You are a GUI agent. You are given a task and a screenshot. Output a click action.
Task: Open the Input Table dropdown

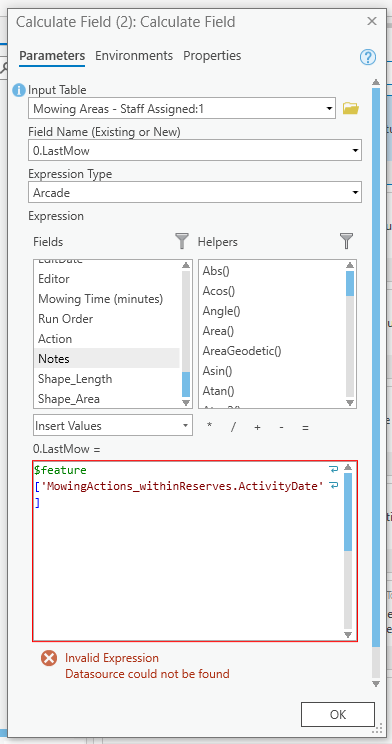tap(330, 109)
